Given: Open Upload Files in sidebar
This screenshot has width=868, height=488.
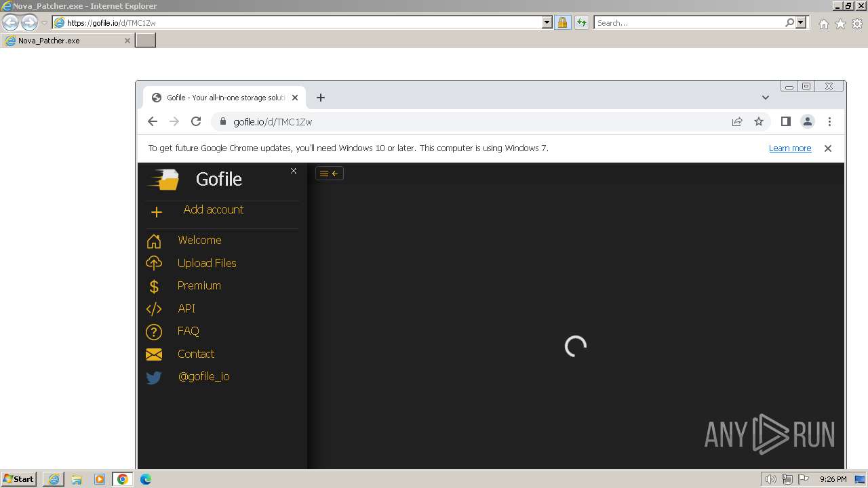Looking at the screenshot, I should pyautogui.click(x=207, y=263).
